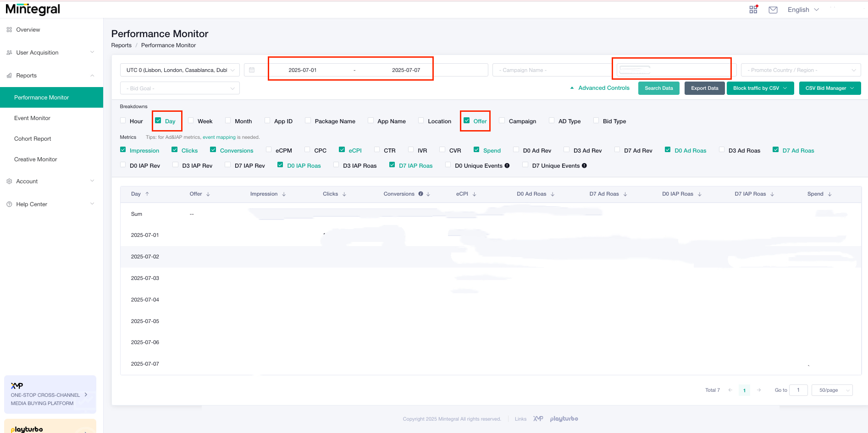Open the Cohort Report page

click(x=33, y=138)
